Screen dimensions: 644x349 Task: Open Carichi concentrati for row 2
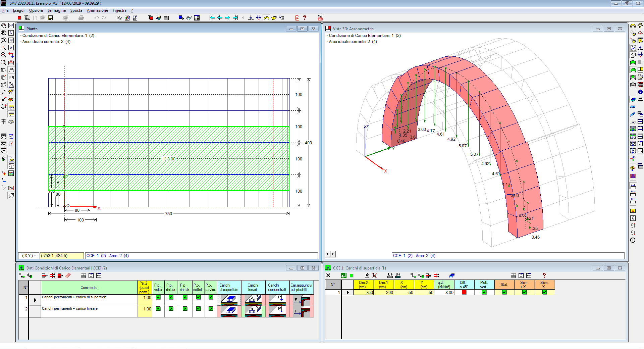tap(277, 311)
